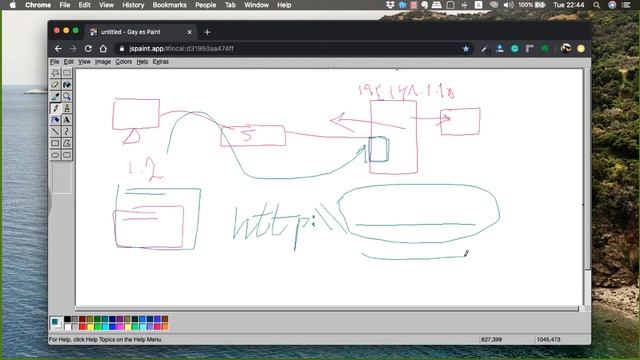640x360 pixels.
Task: Open the Apple menu
Action: (13, 5)
